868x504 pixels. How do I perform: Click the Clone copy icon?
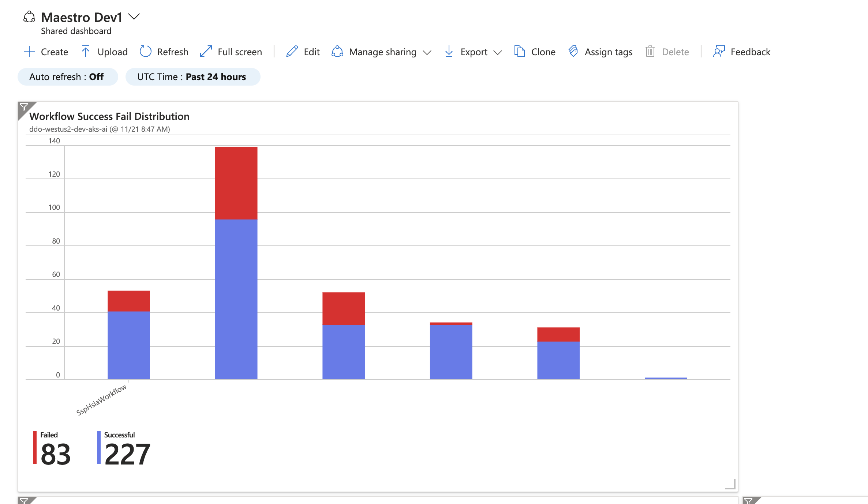click(519, 52)
